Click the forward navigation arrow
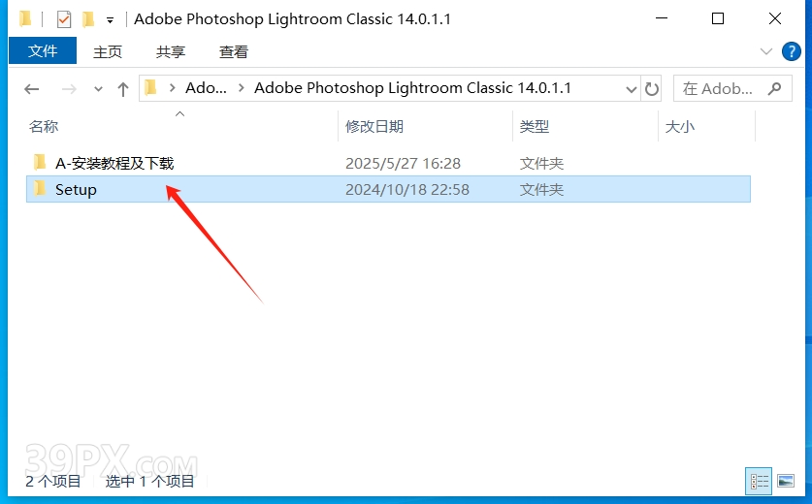Screen dimensions: 812x504 (69, 89)
